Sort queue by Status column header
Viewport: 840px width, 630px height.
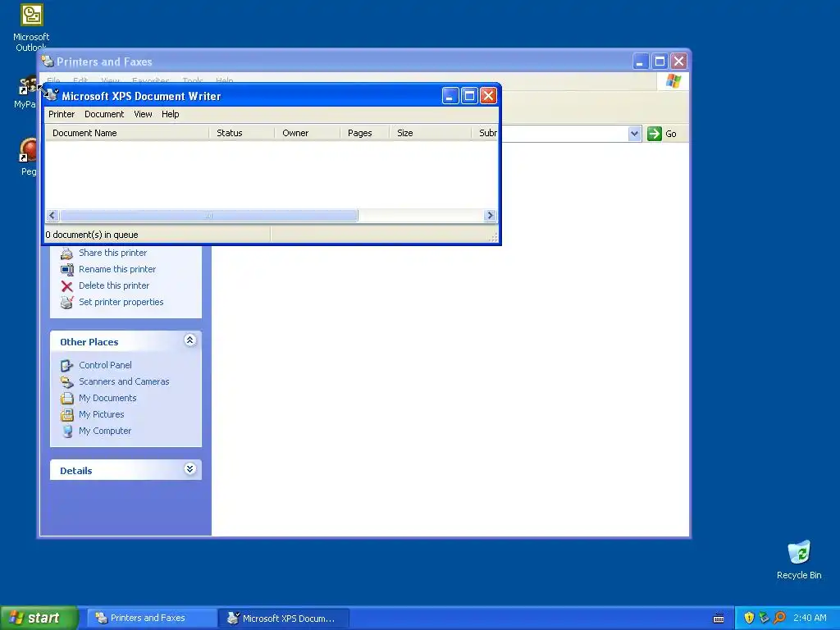pos(242,133)
